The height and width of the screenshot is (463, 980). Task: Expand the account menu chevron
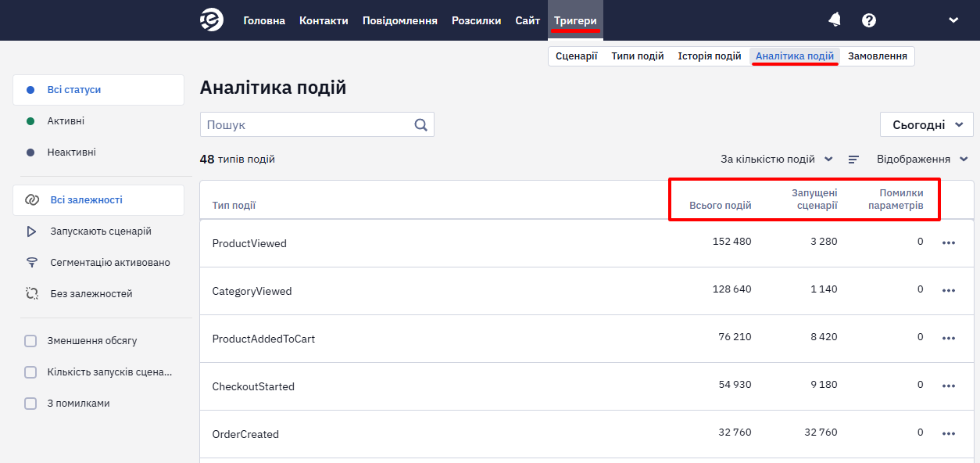coord(953,20)
